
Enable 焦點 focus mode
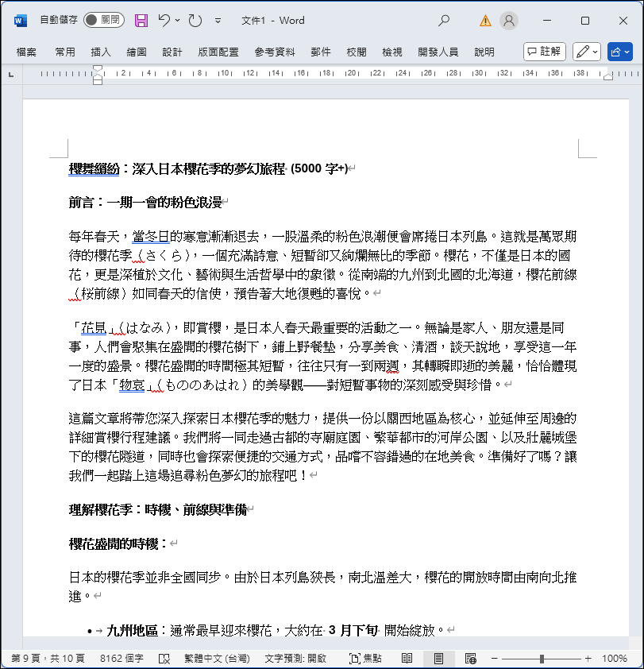tap(365, 659)
